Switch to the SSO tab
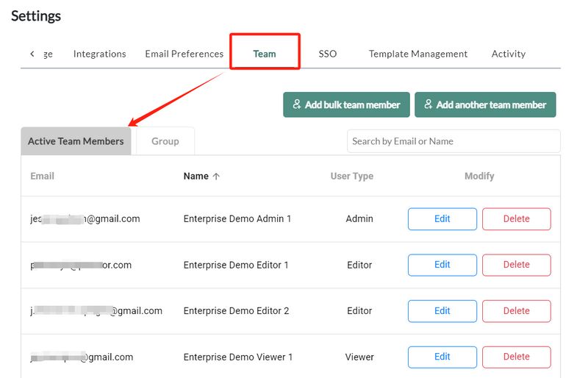The height and width of the screenshot is (378, 588). tap(328, 54)
